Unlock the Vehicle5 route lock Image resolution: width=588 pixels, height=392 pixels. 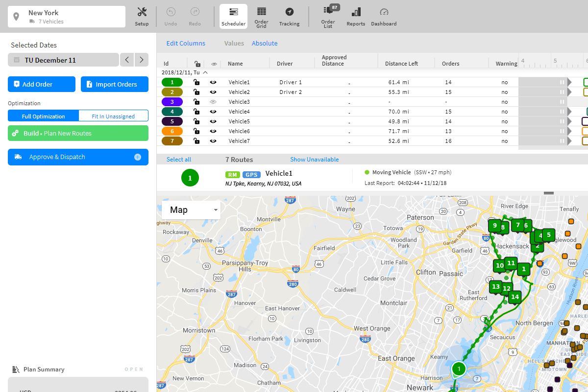[x=196, y=121]
